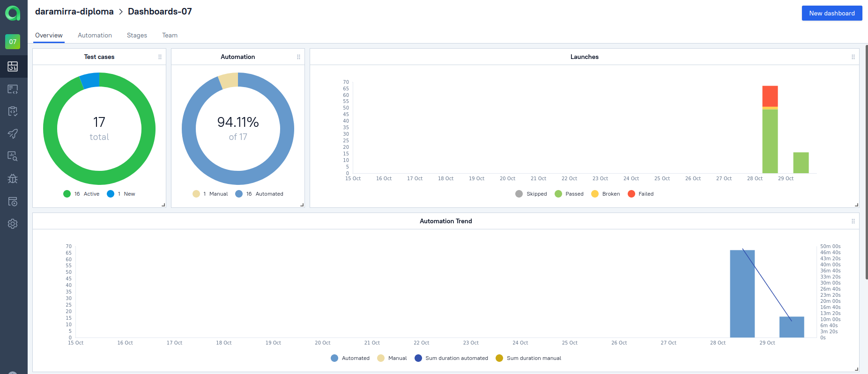The image size is (868, 374).
Task: Toggle the Sum duration manual legend
Action: coord(528,358)
